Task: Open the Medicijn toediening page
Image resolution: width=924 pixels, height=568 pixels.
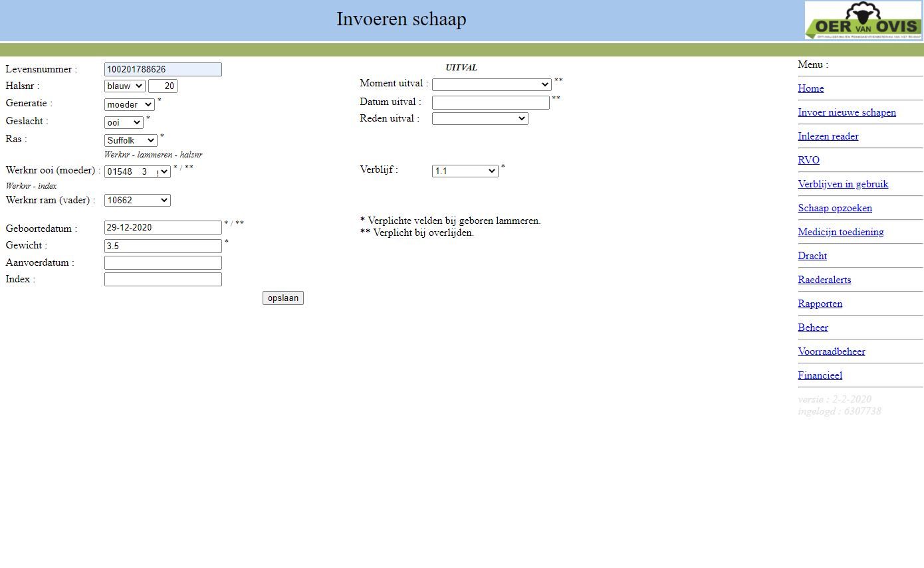Action: (840, 233)
